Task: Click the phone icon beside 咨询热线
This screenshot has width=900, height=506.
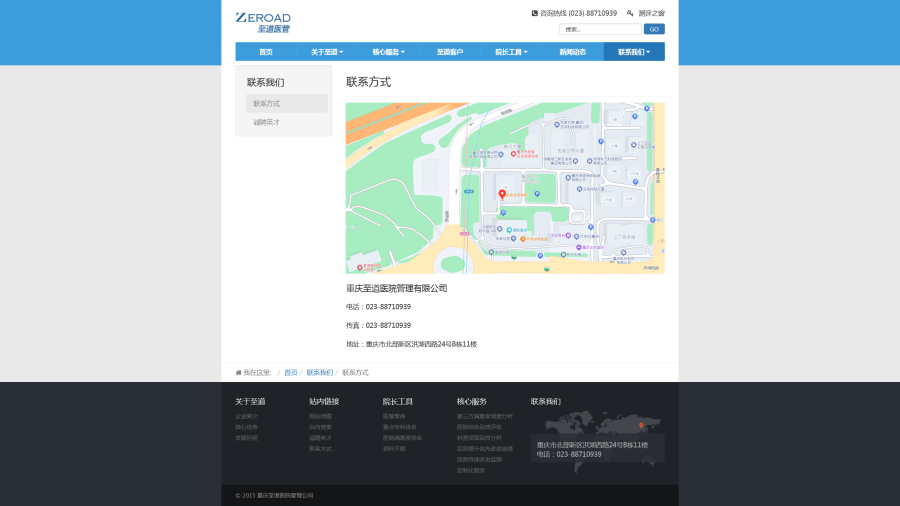Action: coord(534,13)
